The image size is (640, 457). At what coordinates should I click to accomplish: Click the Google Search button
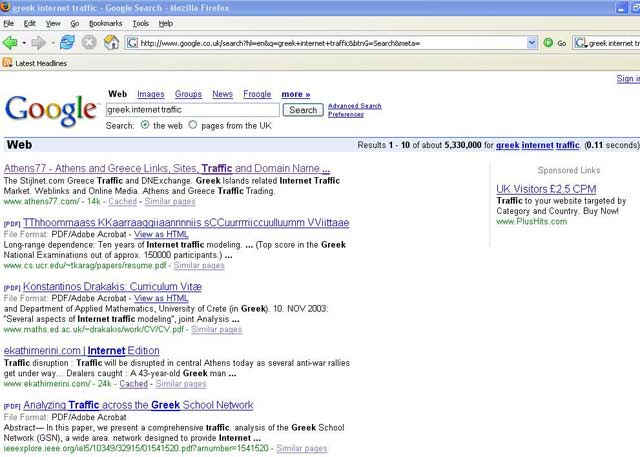(303, 110)
